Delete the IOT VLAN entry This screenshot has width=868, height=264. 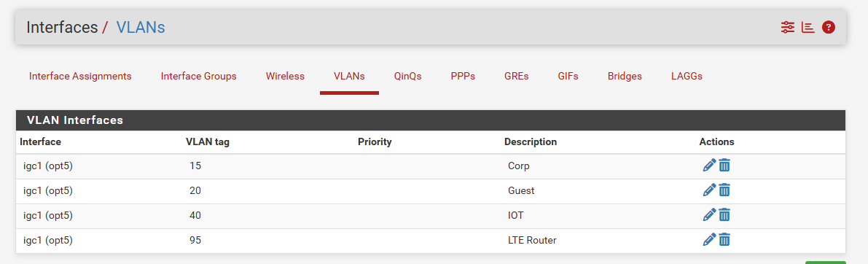[724, 214]
